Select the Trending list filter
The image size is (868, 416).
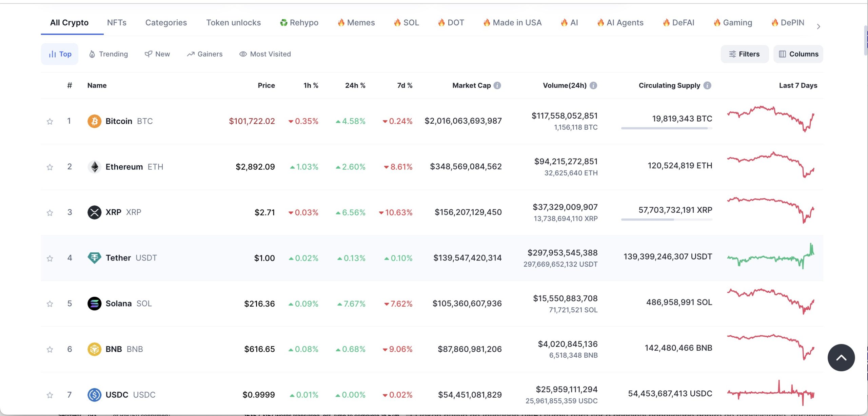(108, 54)
